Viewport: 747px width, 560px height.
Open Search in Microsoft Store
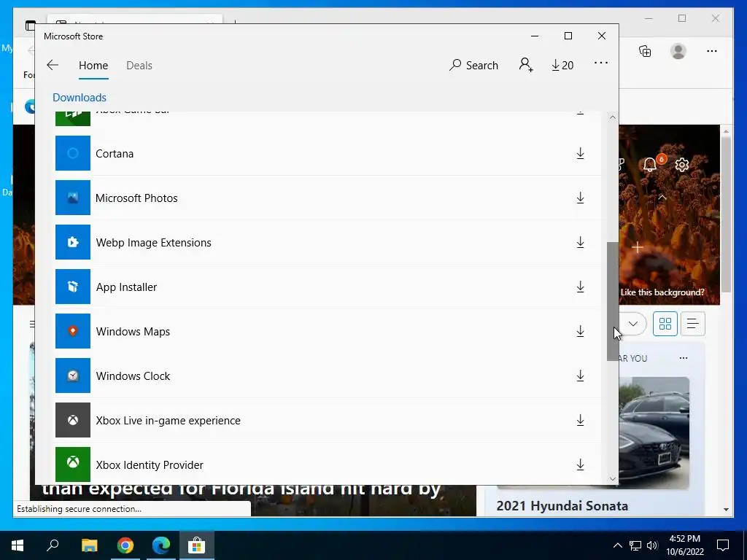pyautogui.click(x=473, y=65)
